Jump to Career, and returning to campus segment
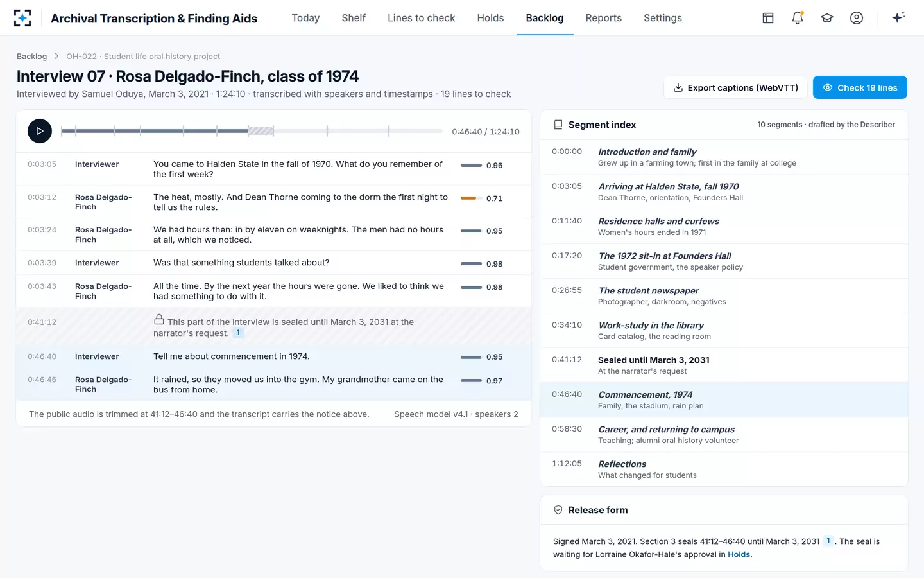This screenshot has height=578, width=924. pyautogui.click(x=724, y=434)
